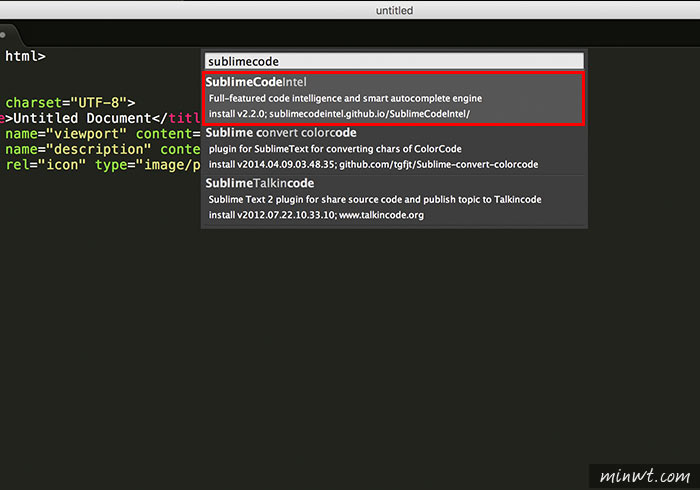The image size is (700, 490).
Task: Click the 'install v2012.07.22.10.33.10' talkincode line
Action: click(316, 215)
